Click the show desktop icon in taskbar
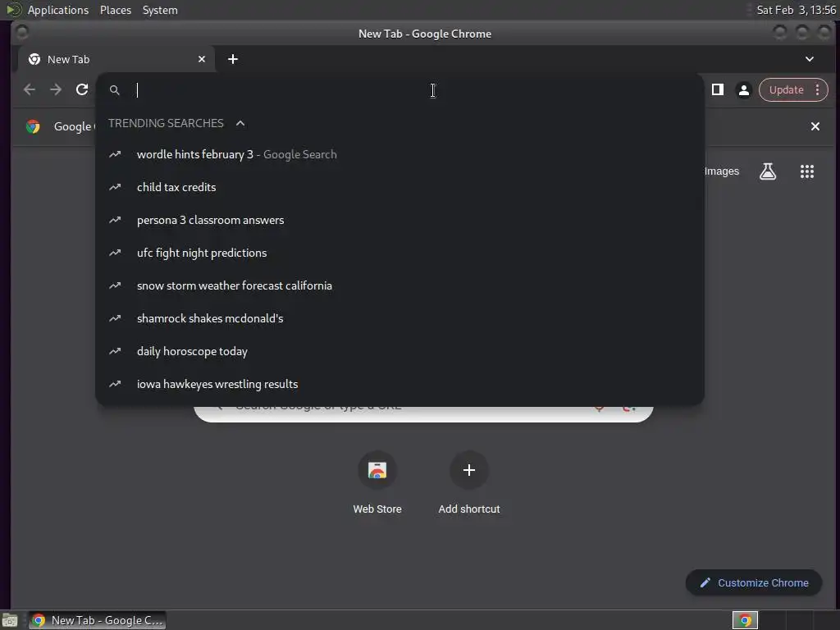Viewport: 840px width, 630px height. click(10, 620)
